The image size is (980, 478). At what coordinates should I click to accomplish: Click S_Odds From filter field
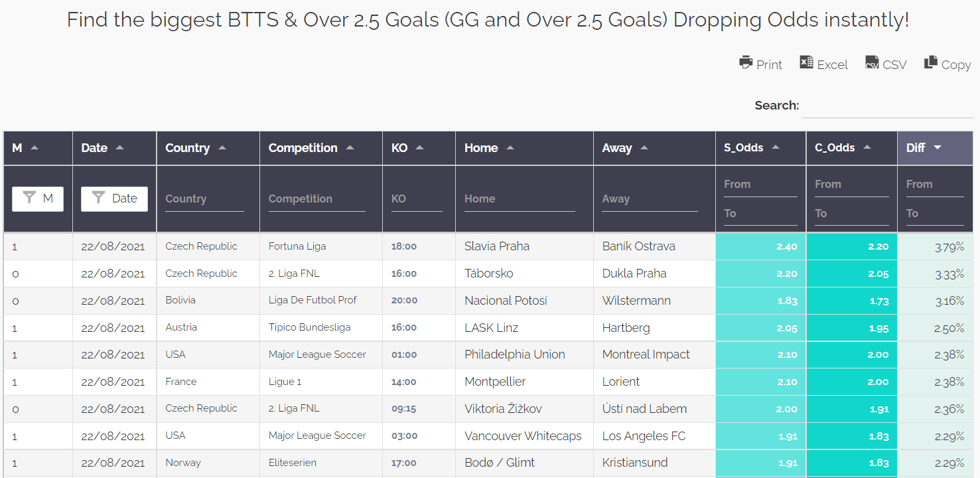coord(760,185)
